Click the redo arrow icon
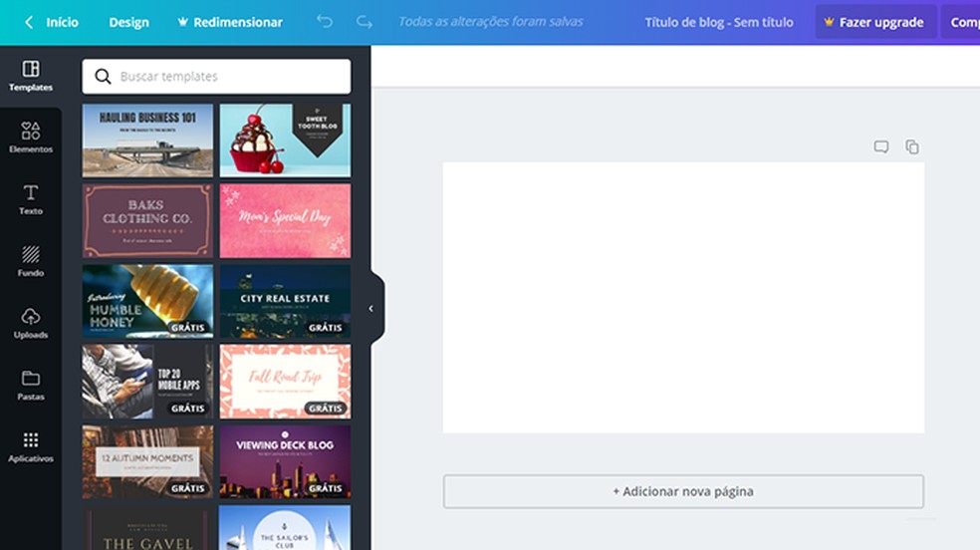 click(365, 22)
